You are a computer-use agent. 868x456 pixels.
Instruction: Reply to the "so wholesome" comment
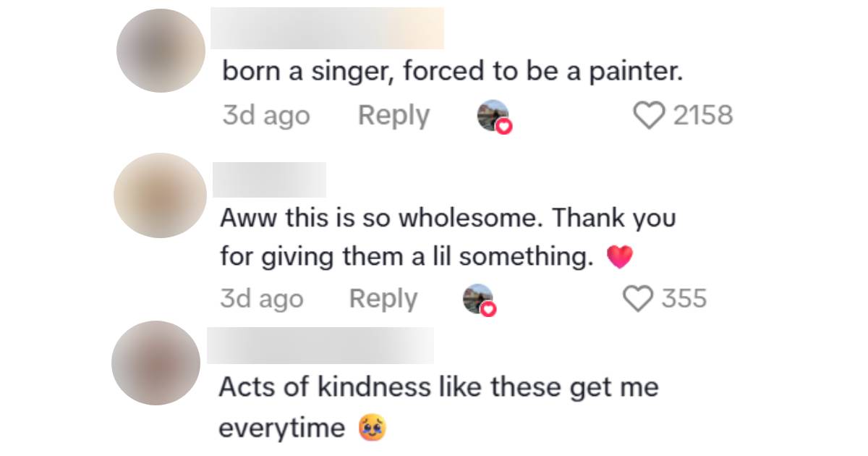[383, 299]
